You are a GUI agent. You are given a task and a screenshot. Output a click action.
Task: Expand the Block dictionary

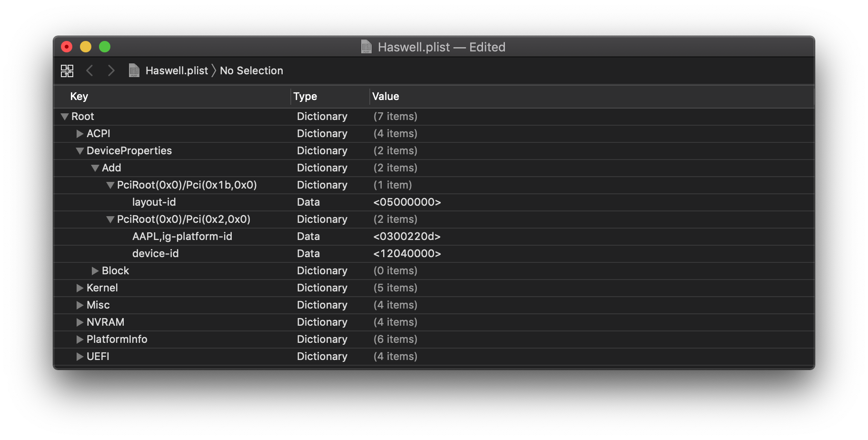(95, 270)
